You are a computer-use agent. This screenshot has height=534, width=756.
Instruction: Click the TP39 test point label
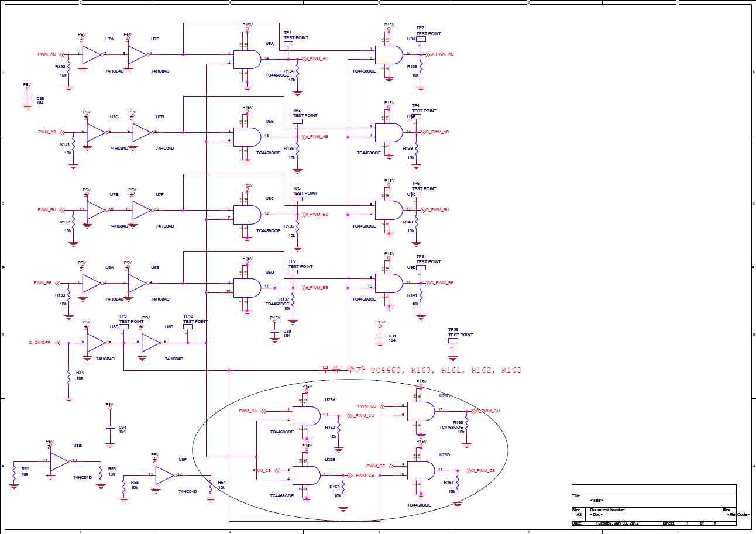point(453,330)
